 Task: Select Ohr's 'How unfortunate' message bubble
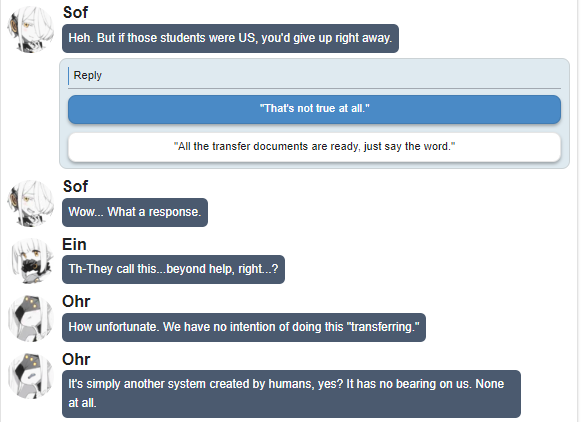tap(244, 328)
